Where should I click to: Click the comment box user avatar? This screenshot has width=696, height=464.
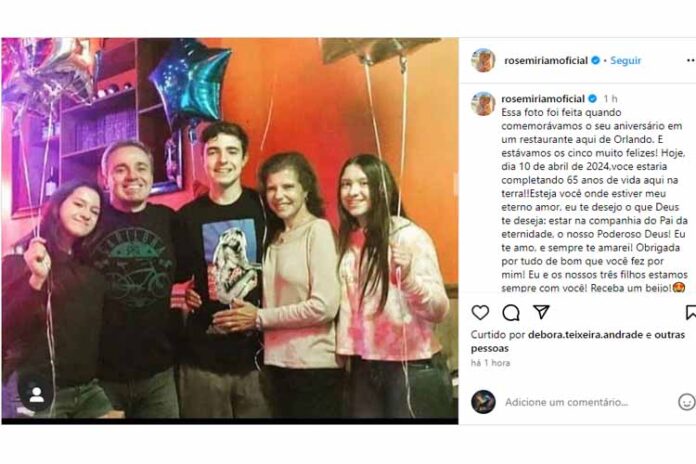(x=483, y=402)
